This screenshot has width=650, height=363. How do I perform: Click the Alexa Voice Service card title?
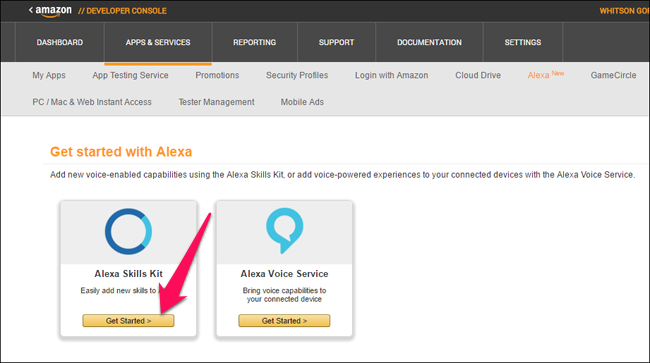coord(284,273)
